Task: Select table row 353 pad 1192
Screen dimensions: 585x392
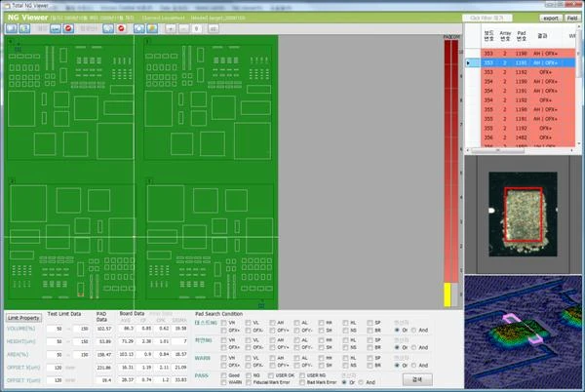Action: [x=527, y=72]
